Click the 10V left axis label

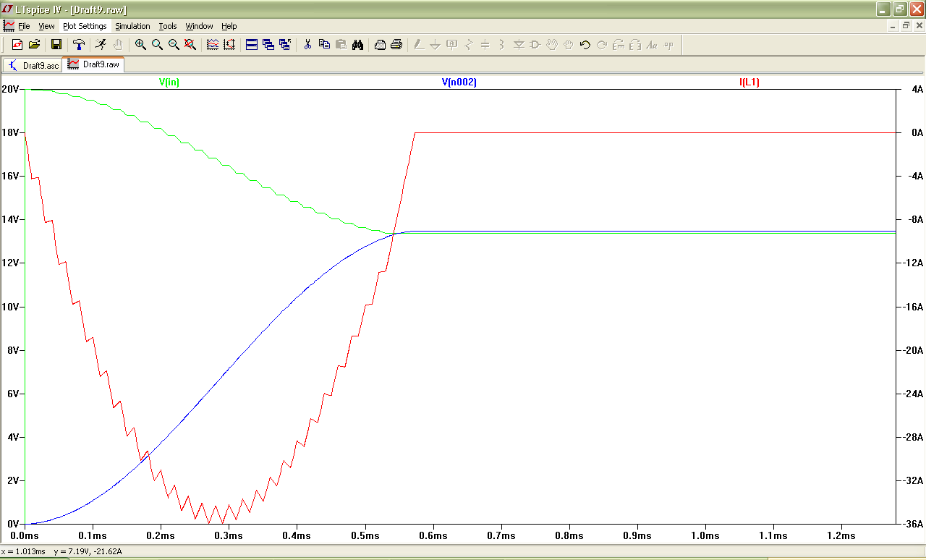click(10, 307)
